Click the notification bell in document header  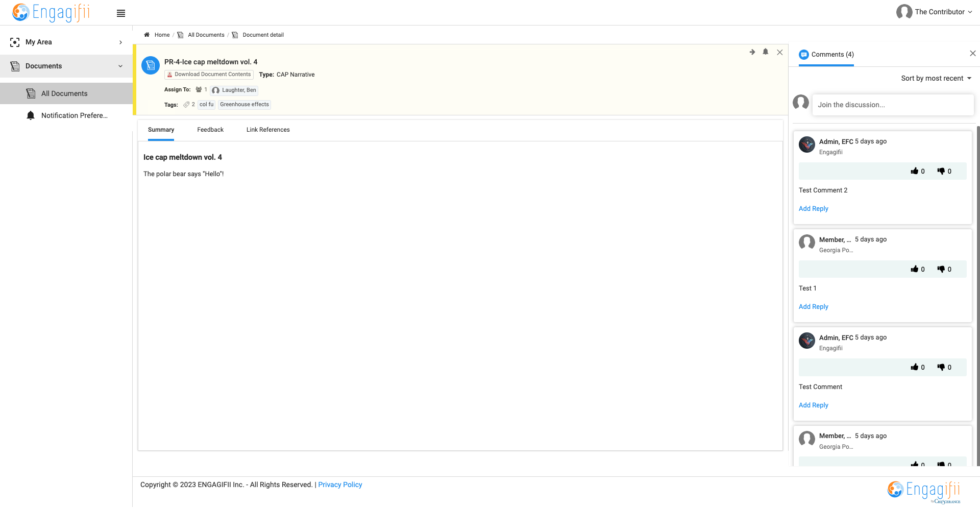coord(766,52)
